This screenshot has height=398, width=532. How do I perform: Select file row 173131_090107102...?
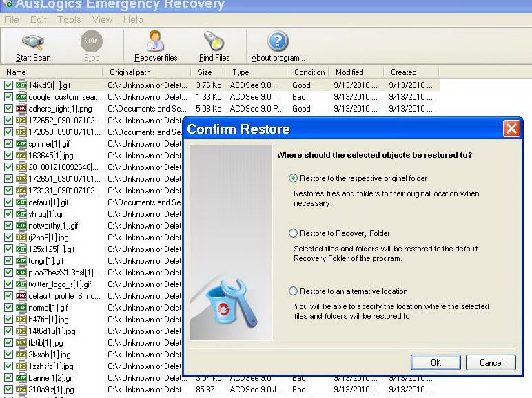[65, 191]
